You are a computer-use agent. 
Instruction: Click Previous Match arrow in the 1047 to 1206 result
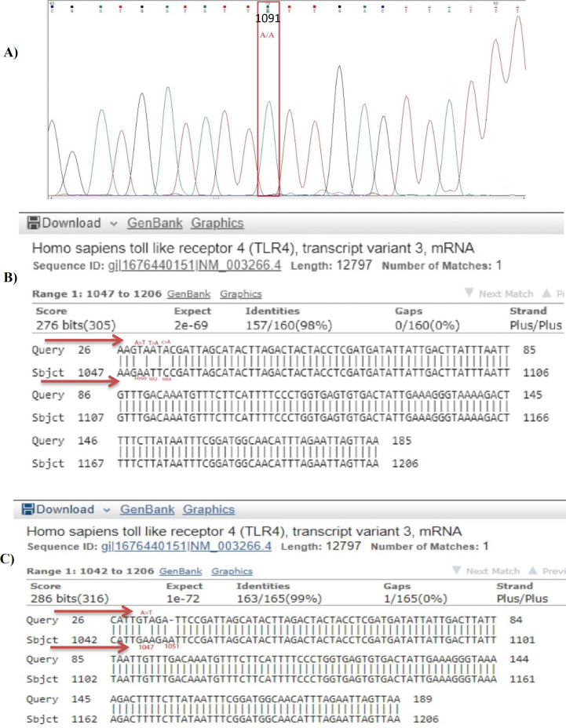coord(551,294)
